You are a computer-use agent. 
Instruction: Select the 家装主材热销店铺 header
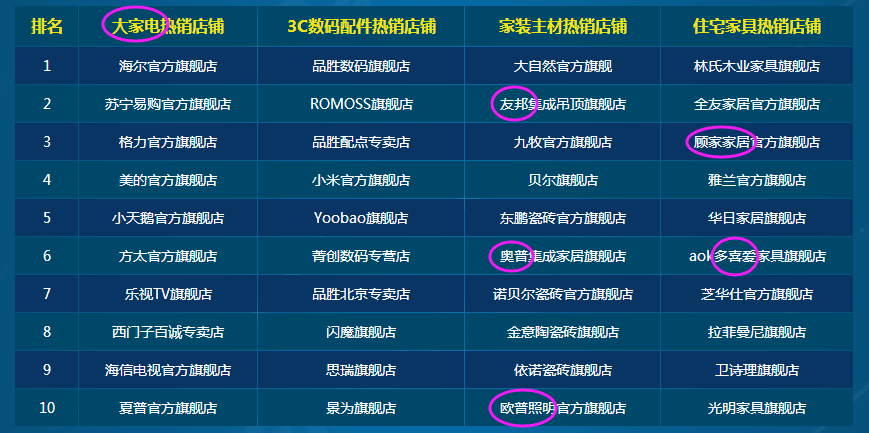coord(563,26)
